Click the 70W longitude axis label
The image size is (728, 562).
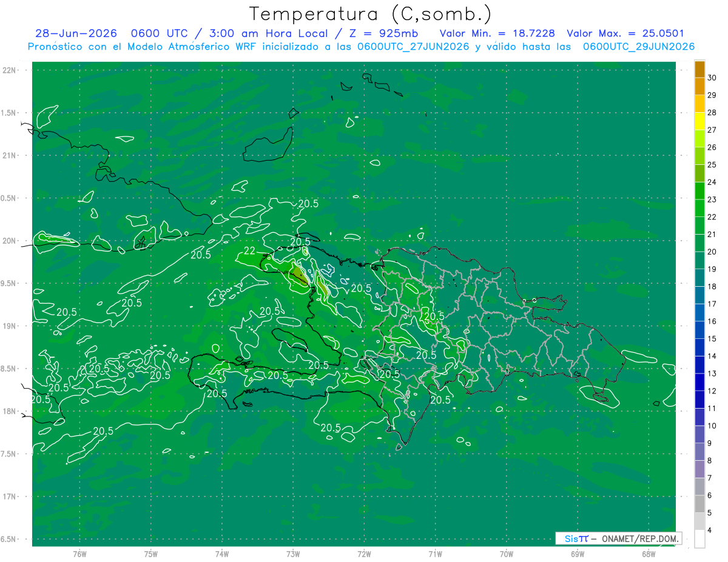pos(506,553)
